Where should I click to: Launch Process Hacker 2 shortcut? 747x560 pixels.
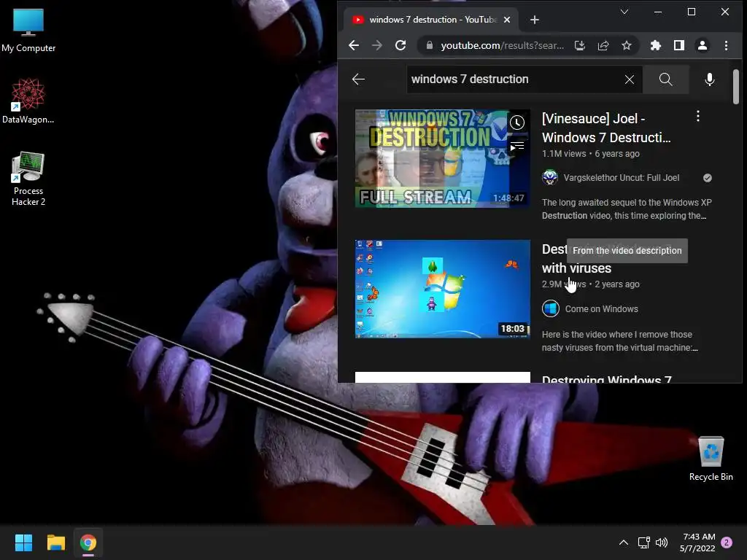[28, 179]
